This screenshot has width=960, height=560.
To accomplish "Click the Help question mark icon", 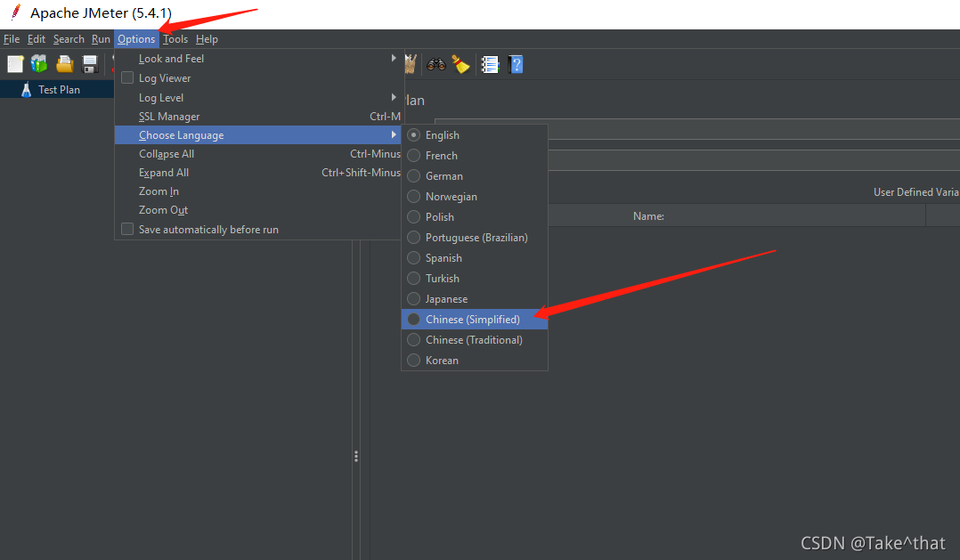I will pos(516,64).
